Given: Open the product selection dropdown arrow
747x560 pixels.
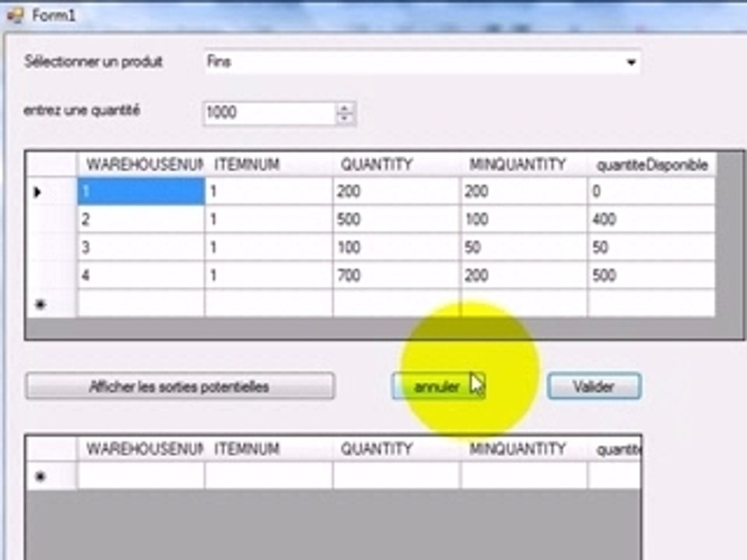Looking at the screenshot, I should (x=630, y=63).
